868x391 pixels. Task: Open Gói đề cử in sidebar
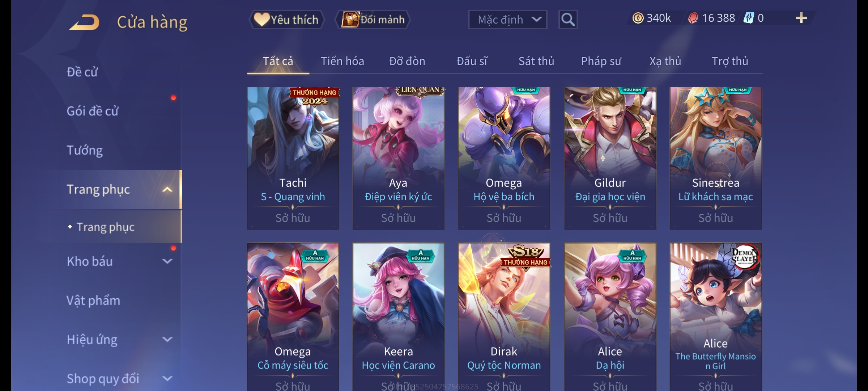pos(93,111)
